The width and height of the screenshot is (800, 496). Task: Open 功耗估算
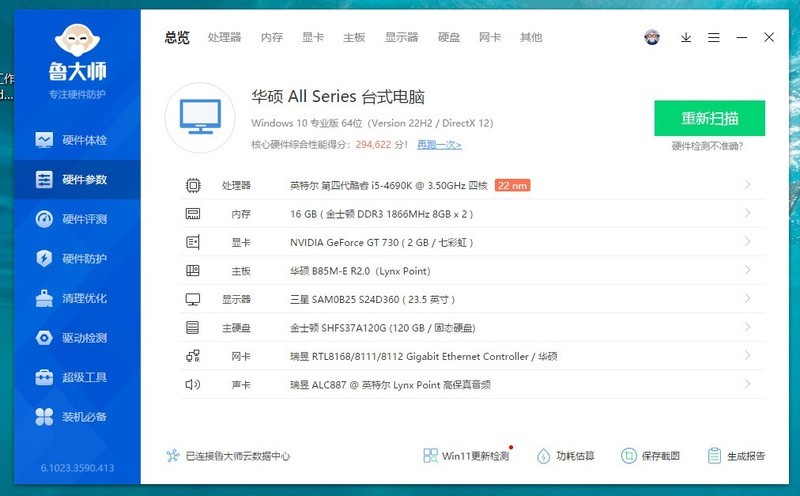566,456
